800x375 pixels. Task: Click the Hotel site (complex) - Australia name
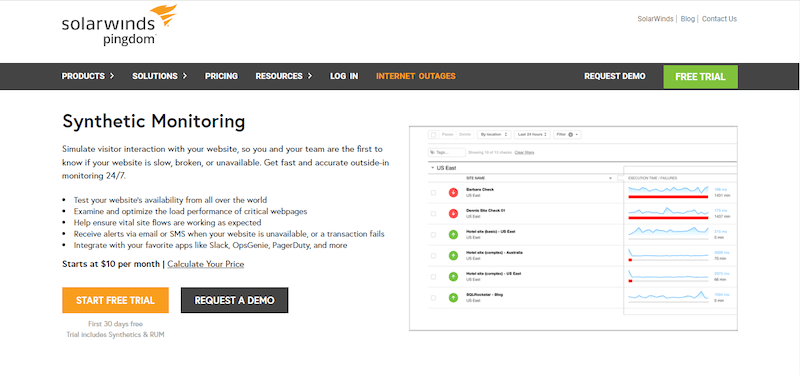point(494,253)
